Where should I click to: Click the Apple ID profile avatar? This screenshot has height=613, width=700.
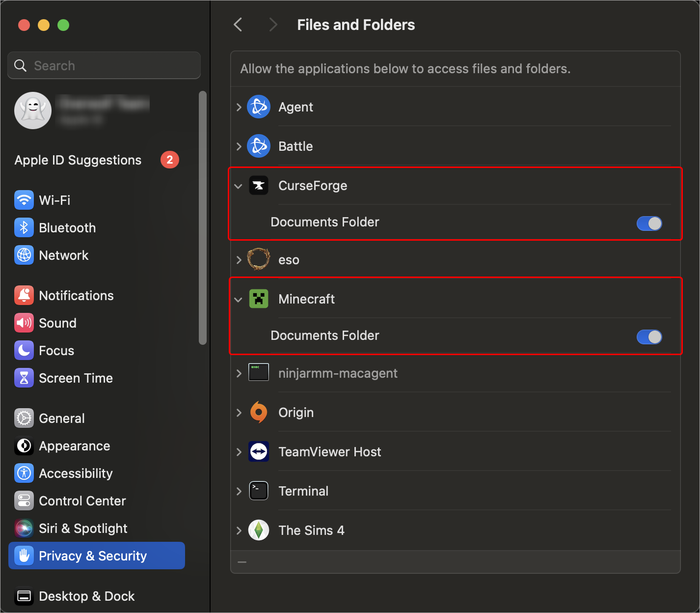(x=33, y=111)
